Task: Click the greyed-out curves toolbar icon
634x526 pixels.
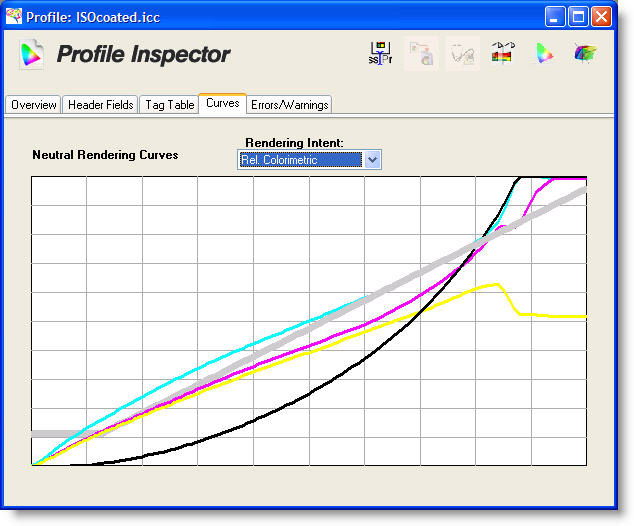Action: coord(461,54)
